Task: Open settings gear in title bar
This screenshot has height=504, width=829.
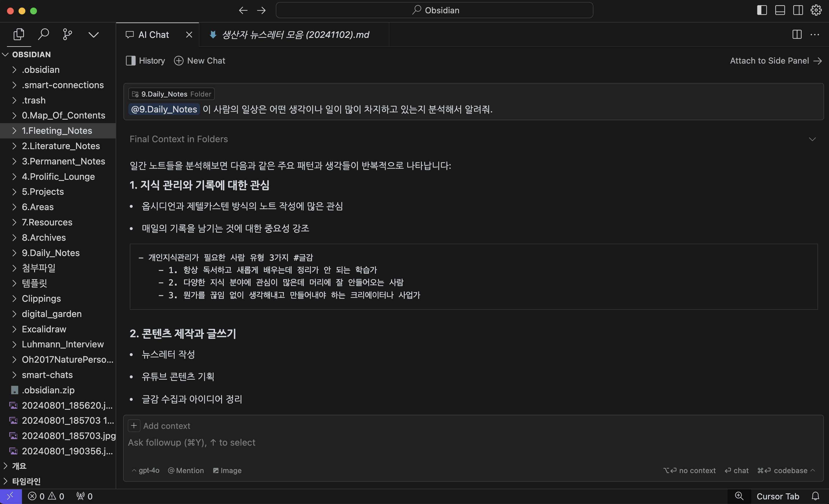Action: pos(816,10)
